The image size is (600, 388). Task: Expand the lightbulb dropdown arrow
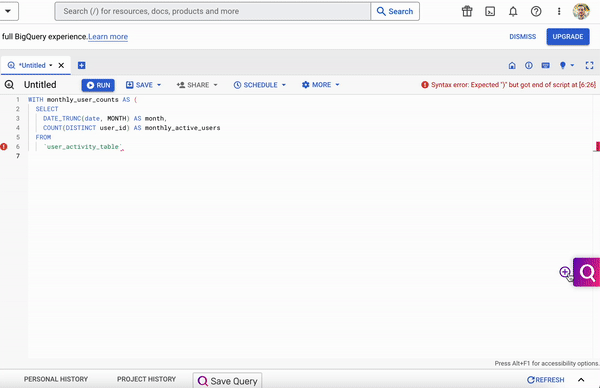[x=572, y=65]
